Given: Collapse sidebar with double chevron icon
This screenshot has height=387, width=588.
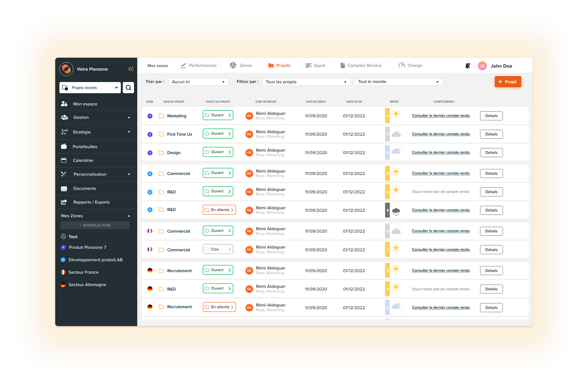Looking at the screenshot, I should pos(131,69).
